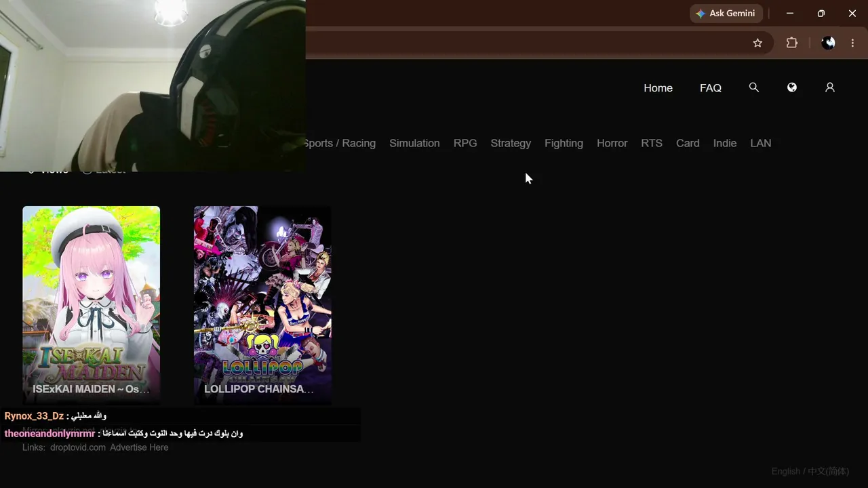
Task: Open the language globe icon
Action: coord(791,87)
